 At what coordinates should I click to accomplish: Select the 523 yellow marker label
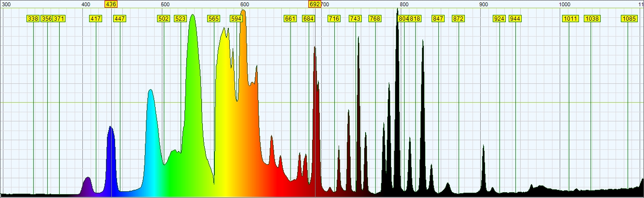[x=180, y=19]
